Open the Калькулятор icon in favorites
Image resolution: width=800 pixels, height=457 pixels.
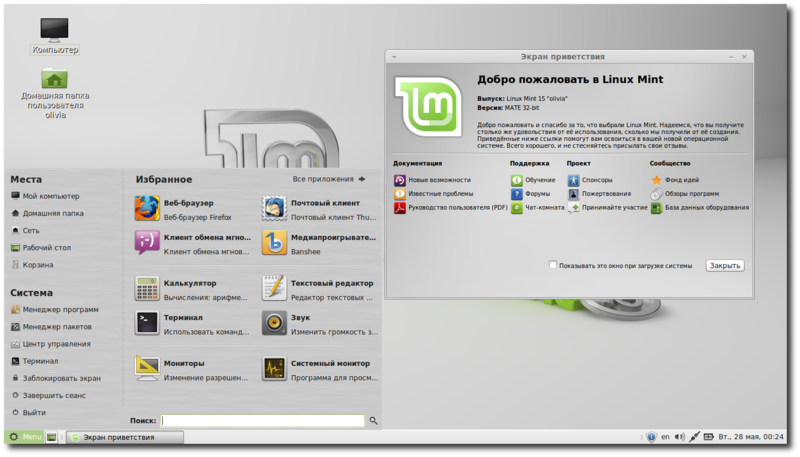[x=147, y=289]
